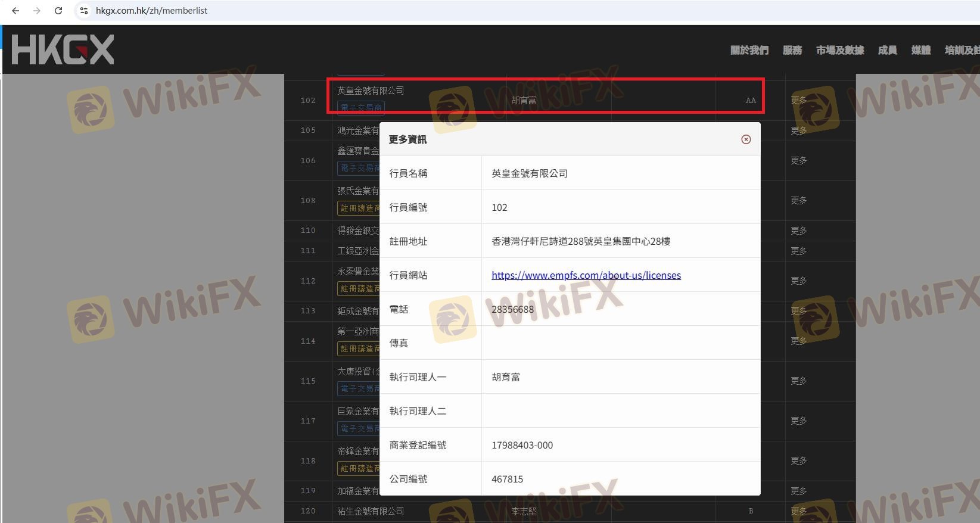Click 更多 for member row 102
The height and width of the screenshot is (523, 980).
point(798,100)
